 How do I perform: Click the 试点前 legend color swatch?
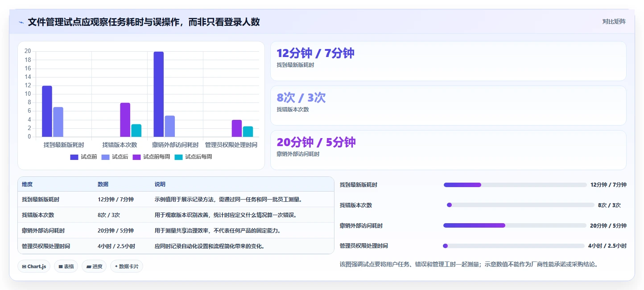[x=74, y=157]
